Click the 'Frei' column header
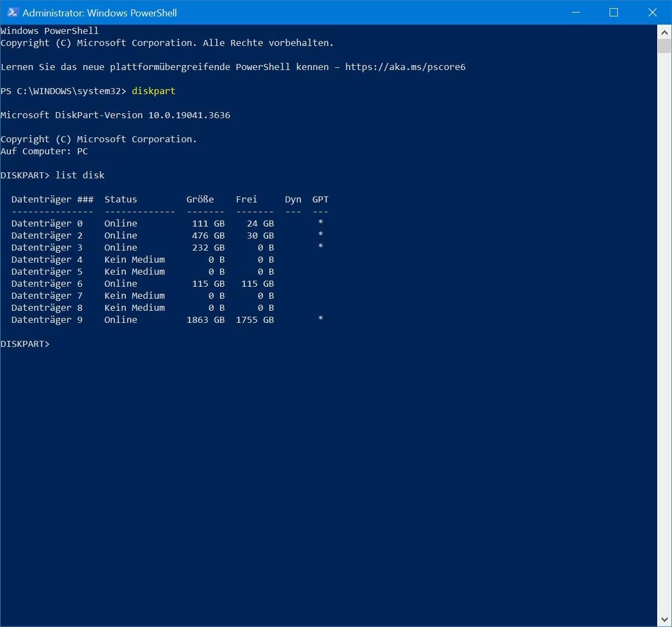Viewport: 672px width, 627px height. (247, 199)
